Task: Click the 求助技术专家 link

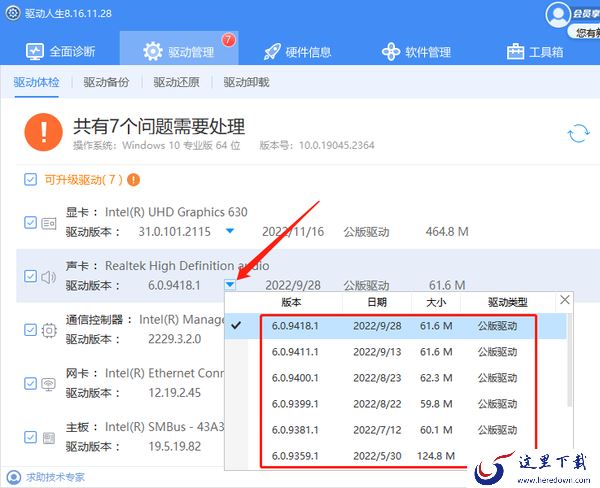Action: [55, 477]
